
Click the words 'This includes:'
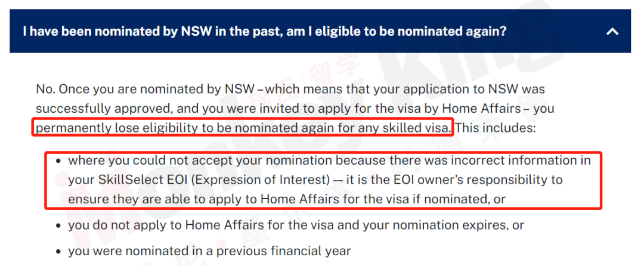click(496, 128)
